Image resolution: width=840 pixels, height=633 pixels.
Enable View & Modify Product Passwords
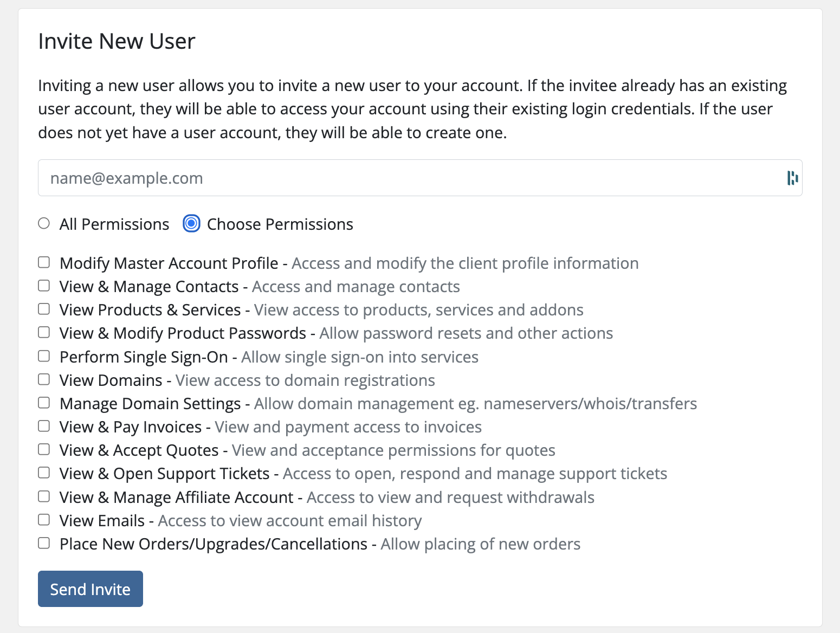(x=44, y=332)
